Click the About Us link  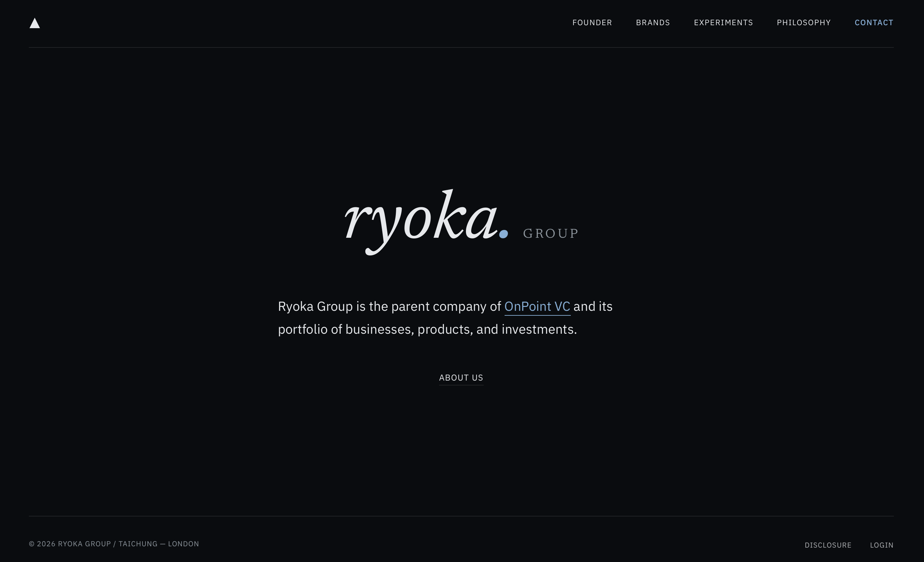point(461,378)
